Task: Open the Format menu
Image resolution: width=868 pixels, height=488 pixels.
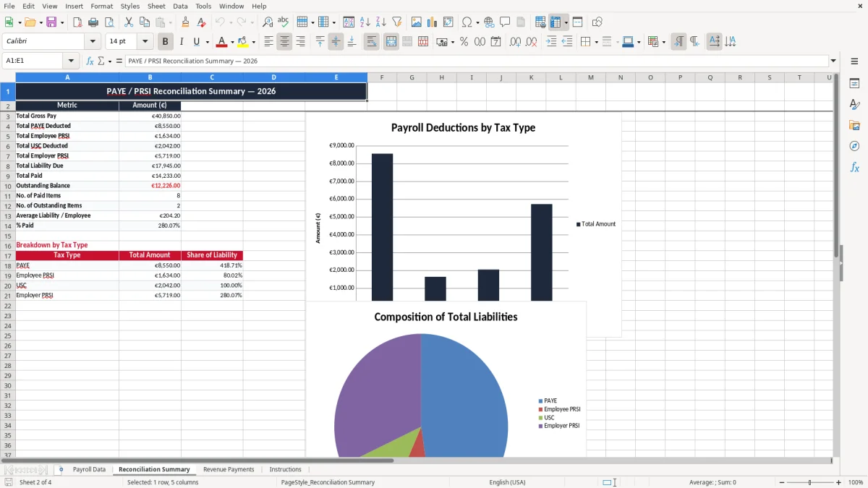Action: (x=101, y=6)
